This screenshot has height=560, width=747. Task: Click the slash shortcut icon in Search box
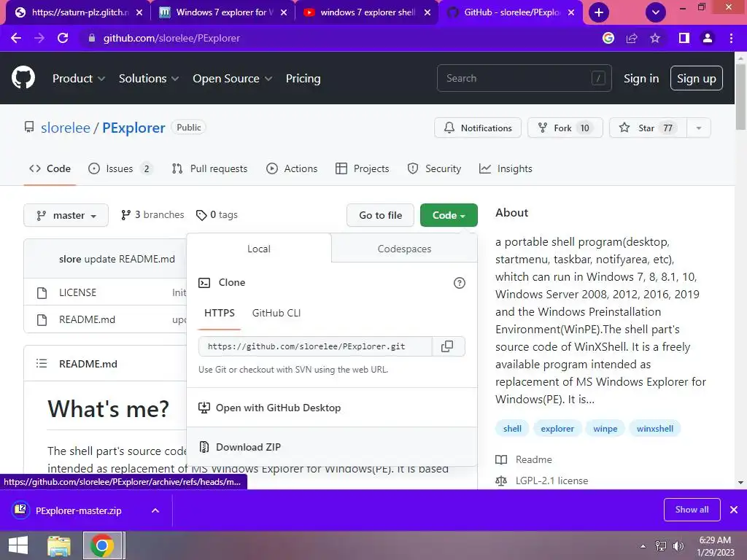click(598, 77)
